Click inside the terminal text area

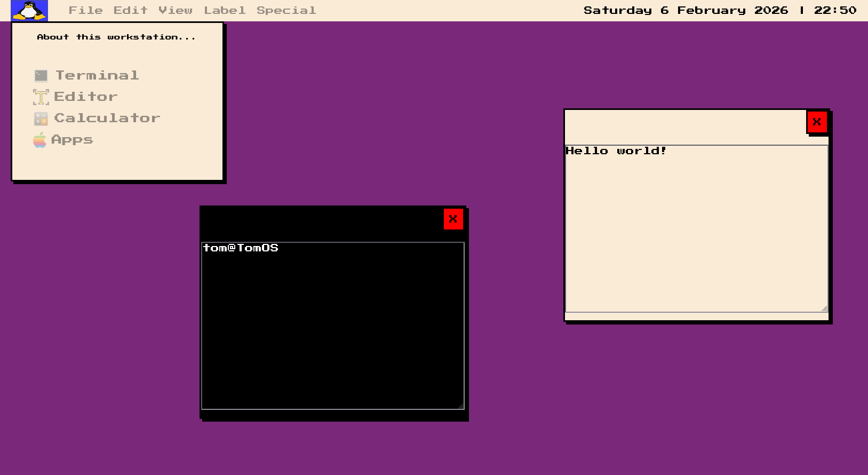[x=333, y=326]
